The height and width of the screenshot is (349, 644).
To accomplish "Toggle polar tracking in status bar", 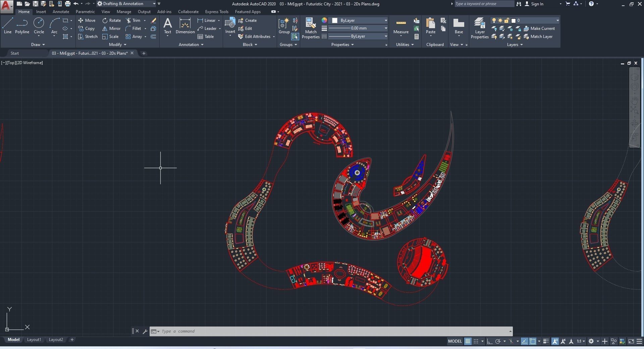I will pyautogui.click(x=498, y=341).
